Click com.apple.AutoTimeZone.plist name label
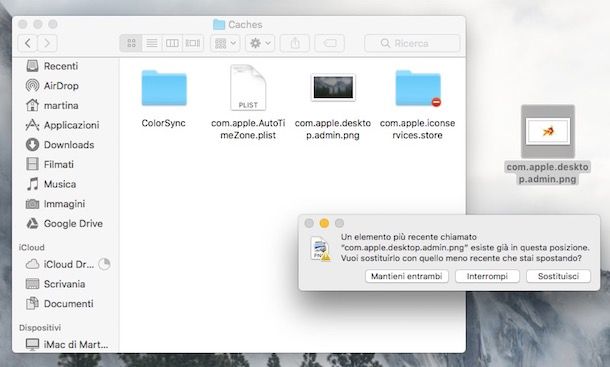This screenshot has height=367, width=610. [x=248, y=129]
